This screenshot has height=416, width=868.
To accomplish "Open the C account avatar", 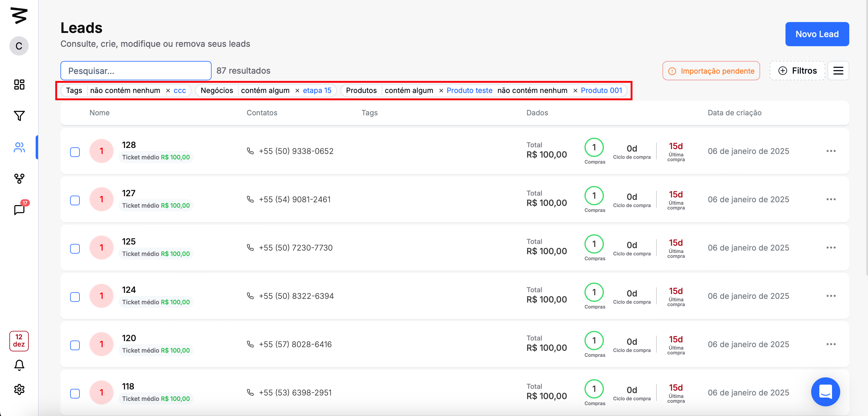I will [19, 46].
